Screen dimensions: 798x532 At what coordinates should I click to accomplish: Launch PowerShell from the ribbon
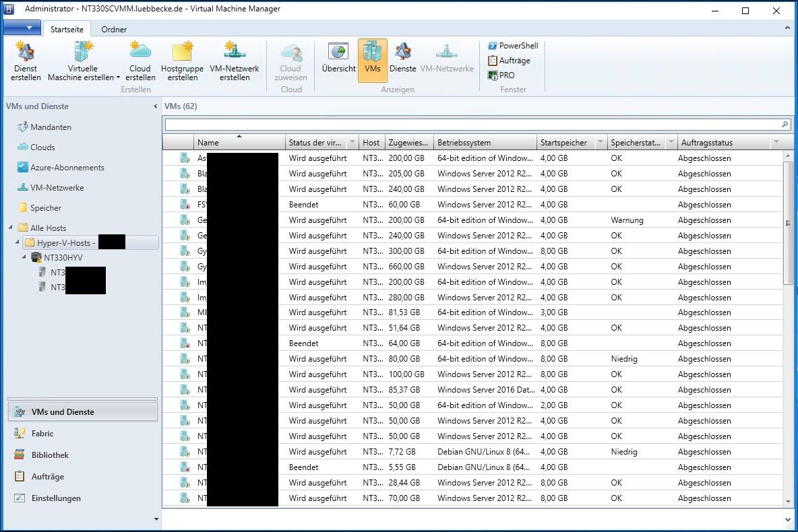coord(513,46)
